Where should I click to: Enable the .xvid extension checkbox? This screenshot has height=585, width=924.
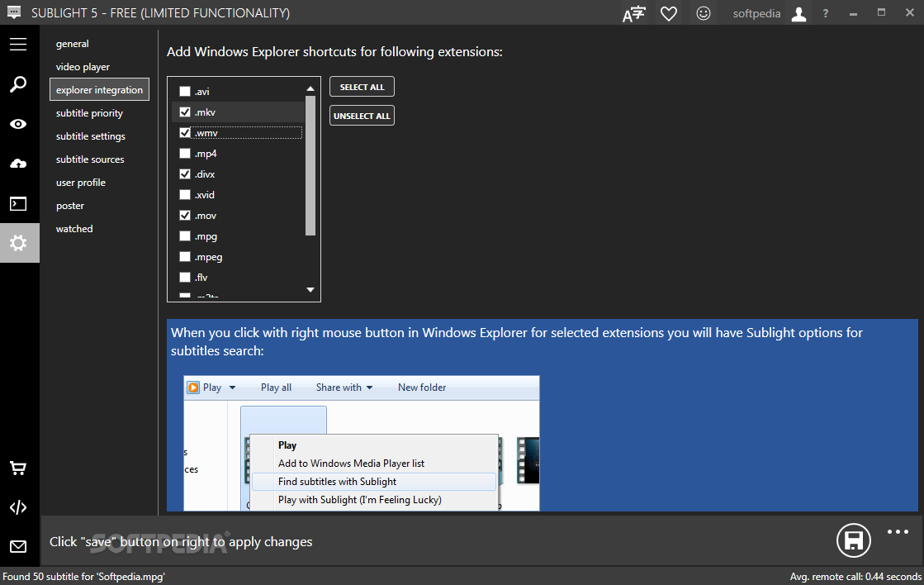click(x=185, y=195)
